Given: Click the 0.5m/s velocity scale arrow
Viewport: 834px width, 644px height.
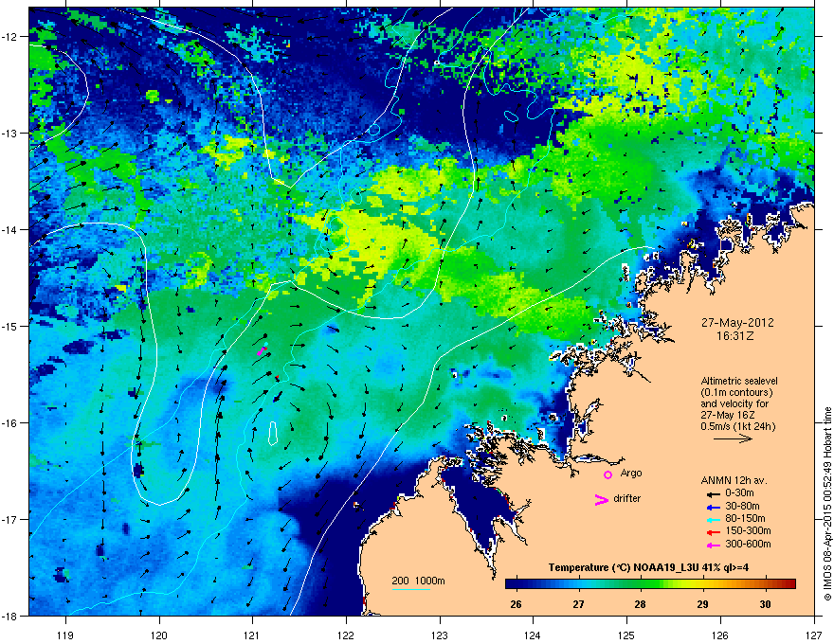Looking at the screenshot, I should pos(733,438).
